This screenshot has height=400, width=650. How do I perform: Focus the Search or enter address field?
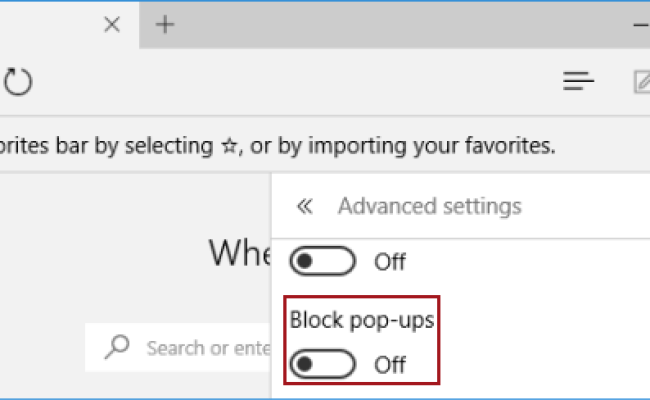click(x=178, y=347)
